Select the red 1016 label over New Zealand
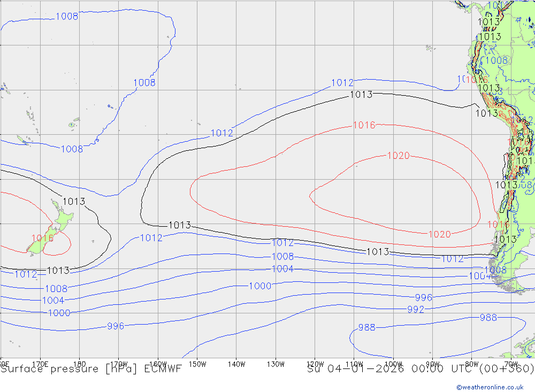This screenshot has height=392, width=535. point(43,238)
